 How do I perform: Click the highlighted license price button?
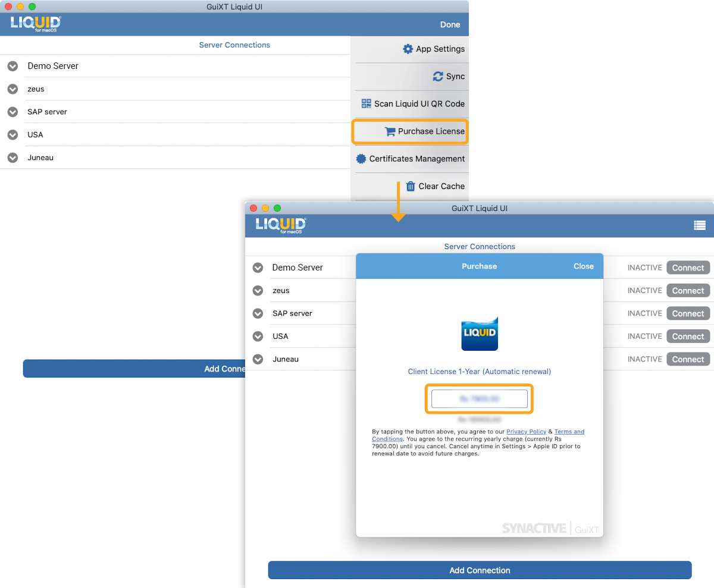click(x=479, y=399)
